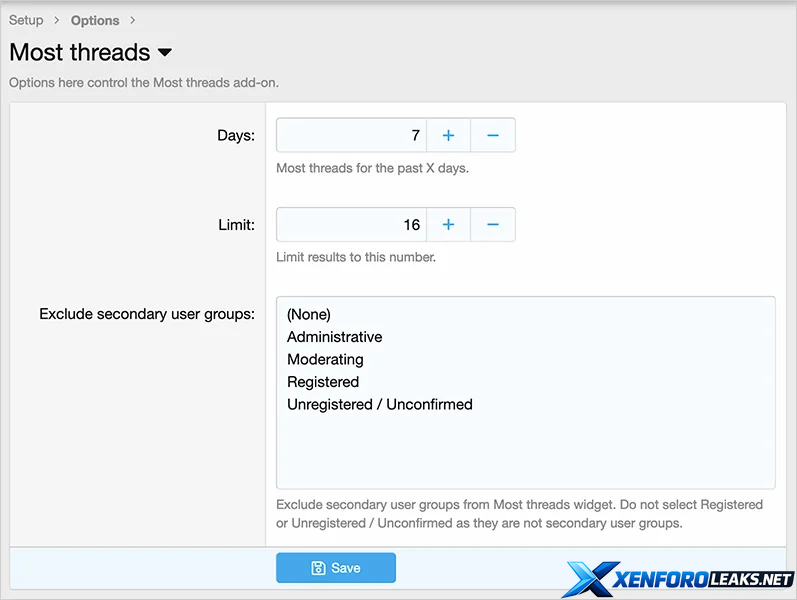Open the Most threads title dropdown arrow
Image resolution: width=797 pixels, height=600 pixels.
(165, 53)
